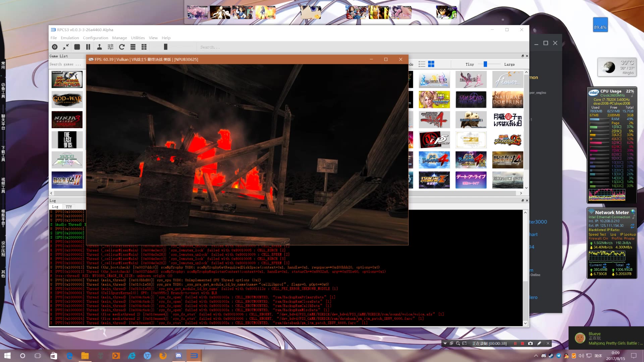Screen dimensions: 644x362
Task: Undock the Log panel via its float icon
Action: click(522, 200)
